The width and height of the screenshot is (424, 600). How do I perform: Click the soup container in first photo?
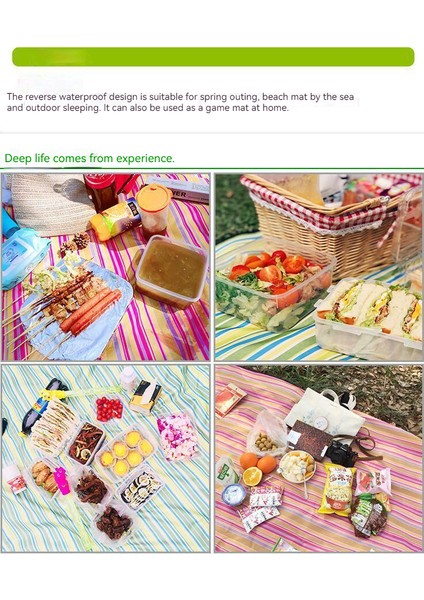click(x=171, y=271)
